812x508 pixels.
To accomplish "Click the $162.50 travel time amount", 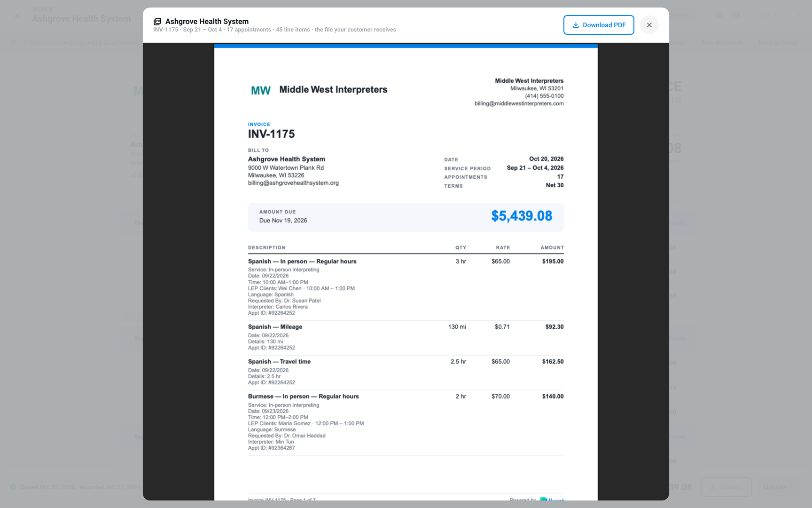I will coord(553,362).
